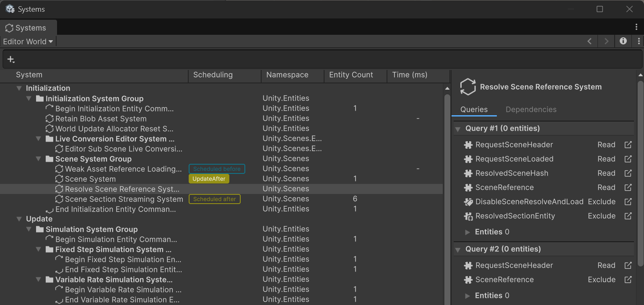Screen dimensions: 644x305
Task: Expand Entities 0 under Query #2
Action: pyautogui.click(x=468, y=296)
